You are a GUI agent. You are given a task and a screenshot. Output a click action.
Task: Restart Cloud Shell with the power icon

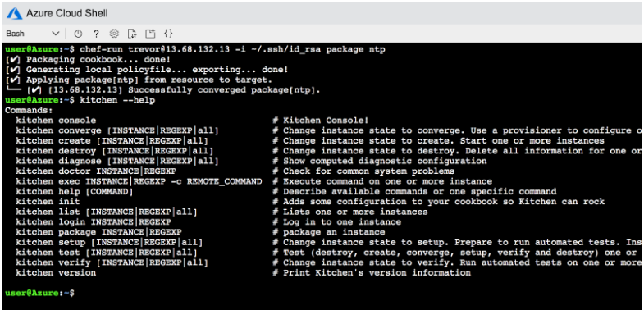point(78,34)
